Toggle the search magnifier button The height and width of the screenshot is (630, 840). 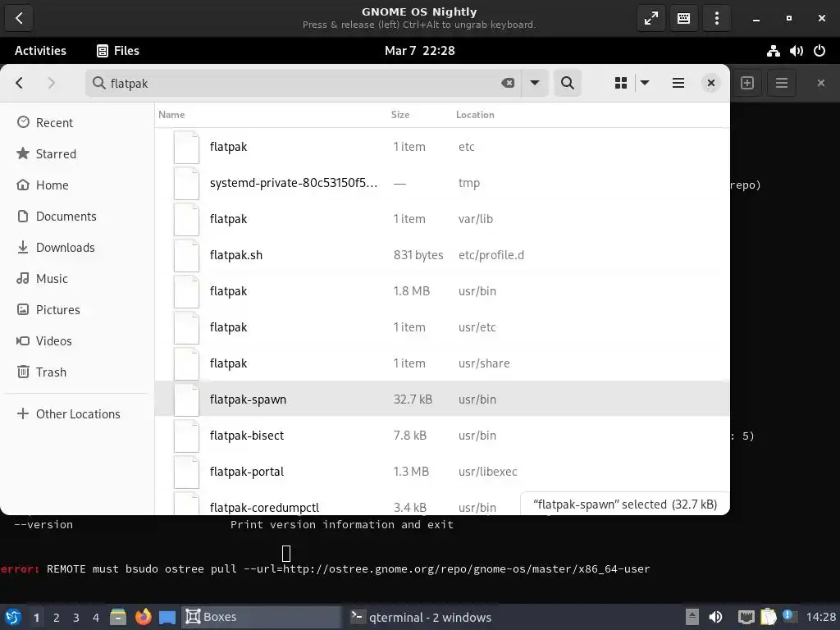pos(568,83)
